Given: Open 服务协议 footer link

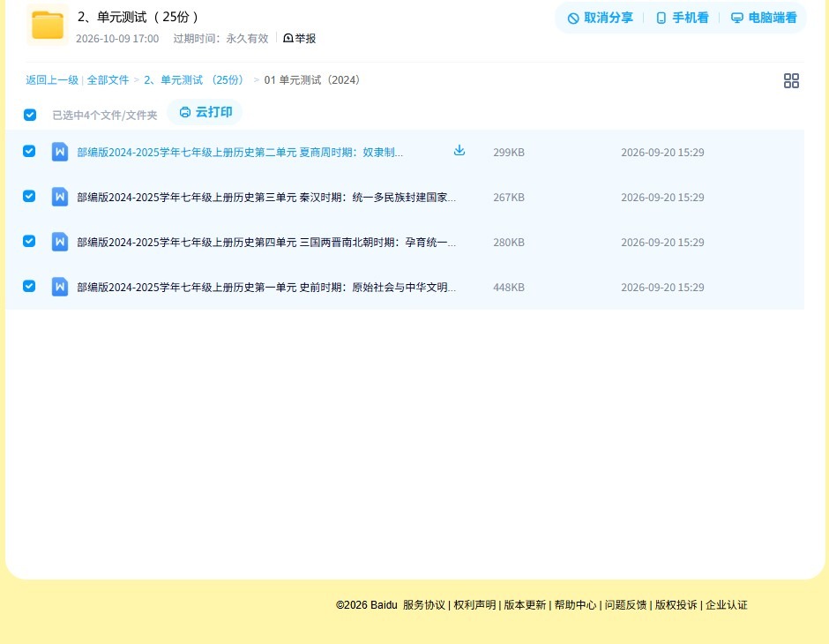Looking at the screenshot, I should (424, 605).
